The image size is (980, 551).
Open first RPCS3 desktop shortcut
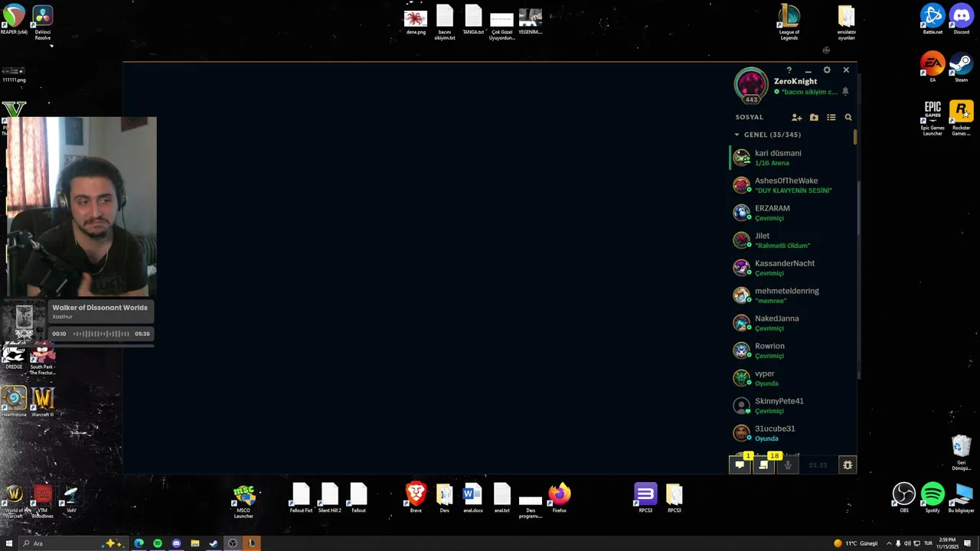coord(645,497)
